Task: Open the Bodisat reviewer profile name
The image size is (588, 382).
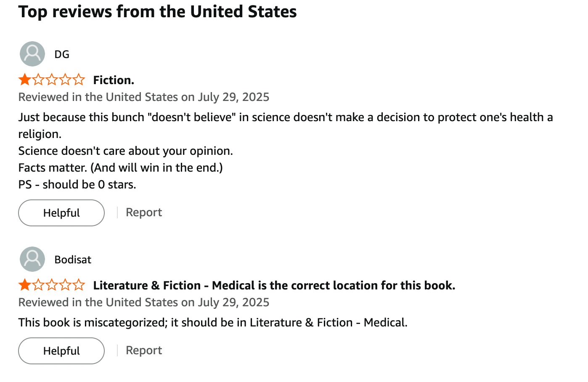Action: click(x=73, y=260)
